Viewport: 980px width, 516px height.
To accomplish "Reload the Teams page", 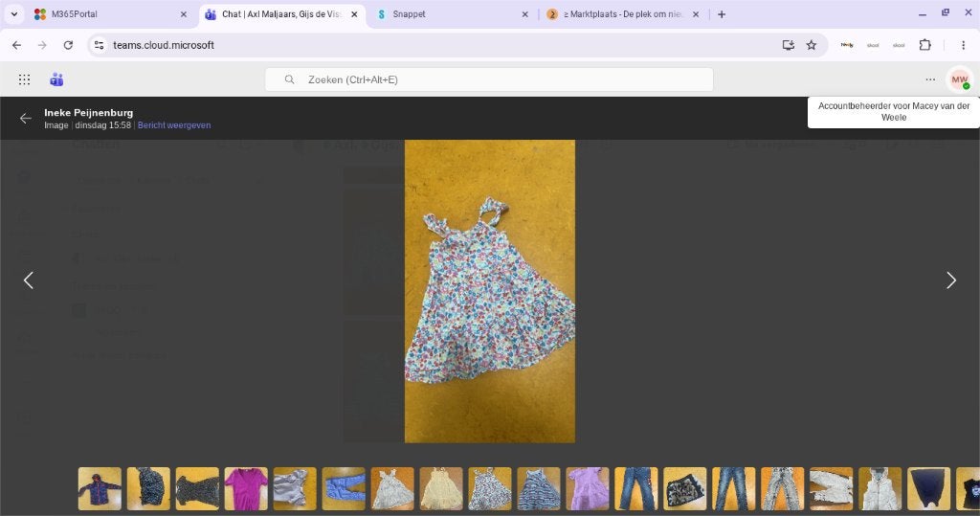I will click(68, 45).
